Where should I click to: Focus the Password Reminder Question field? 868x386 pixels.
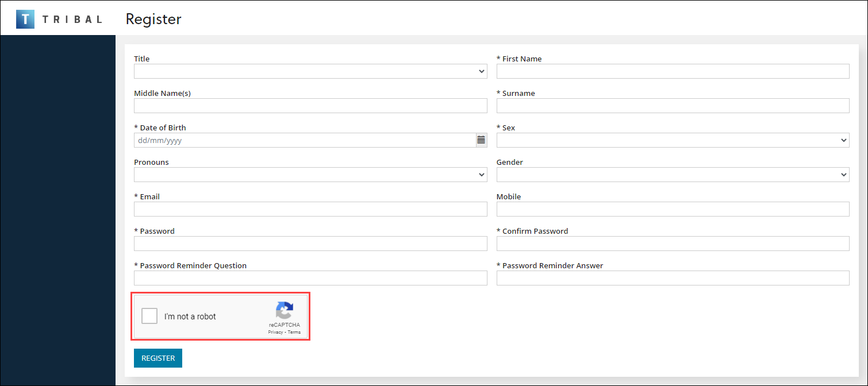(310, 278)
